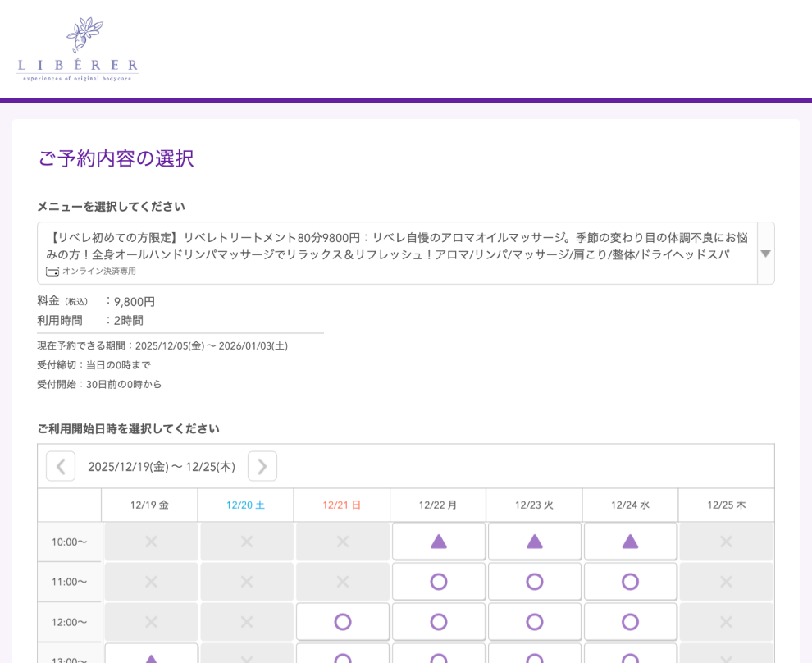Book 12/24 Wednesday 12:00 circle slot
The width and height of the screenshot is (812, 663).
[x=630, y=622]
